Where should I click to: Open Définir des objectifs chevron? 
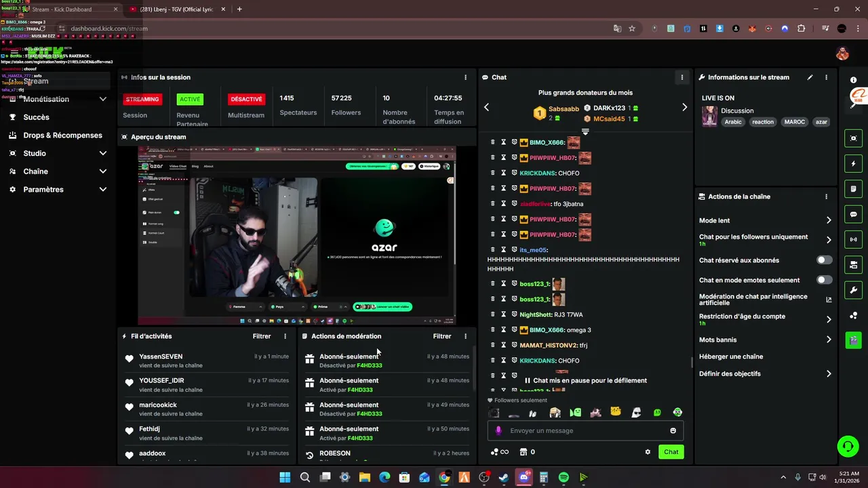click(x=828, y=373)
